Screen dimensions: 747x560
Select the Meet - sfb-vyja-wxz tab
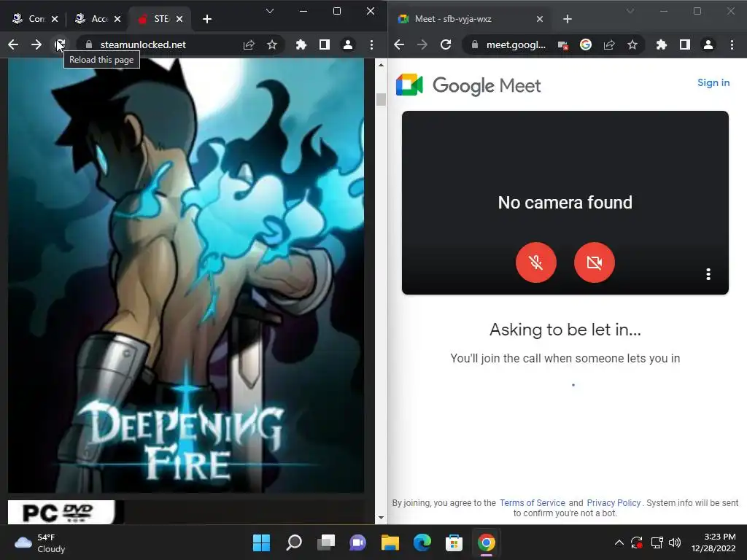coord(469,19)
